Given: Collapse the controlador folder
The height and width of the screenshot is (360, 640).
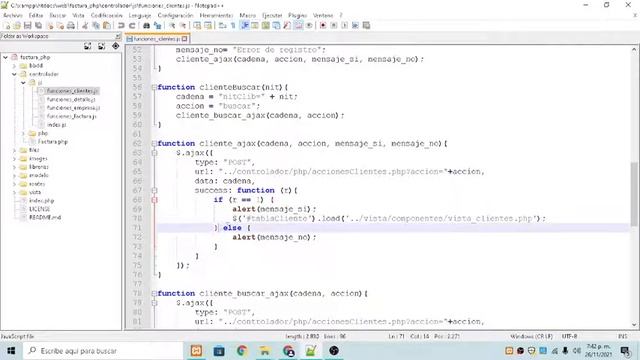Looking at the screenshot, I should (x=14, y=74).
